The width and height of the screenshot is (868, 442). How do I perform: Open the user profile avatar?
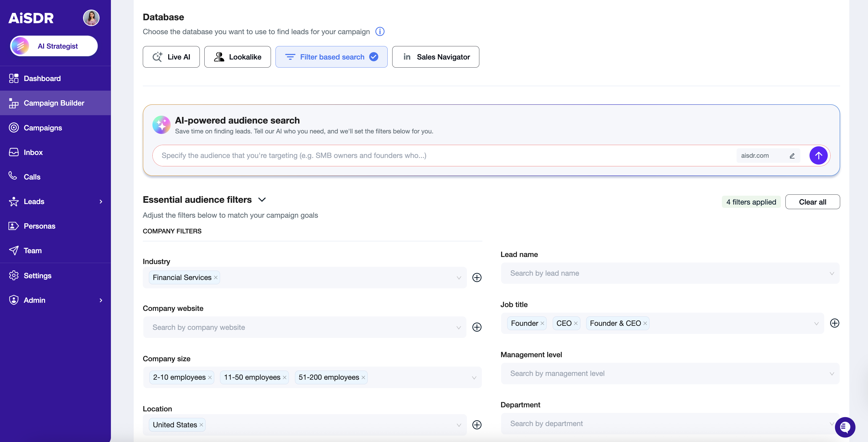click(x=91, y=17)
